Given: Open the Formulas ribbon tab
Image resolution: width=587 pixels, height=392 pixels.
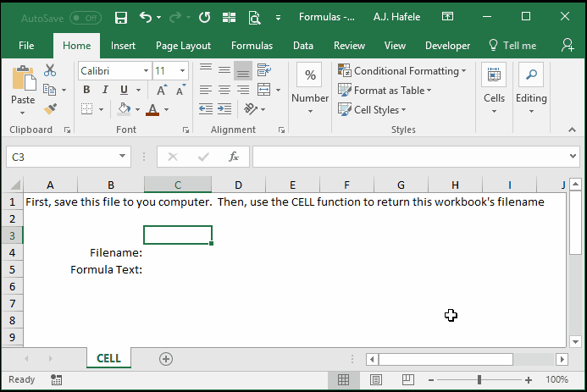Looking at the screenshot, I should tap(252, 46).
